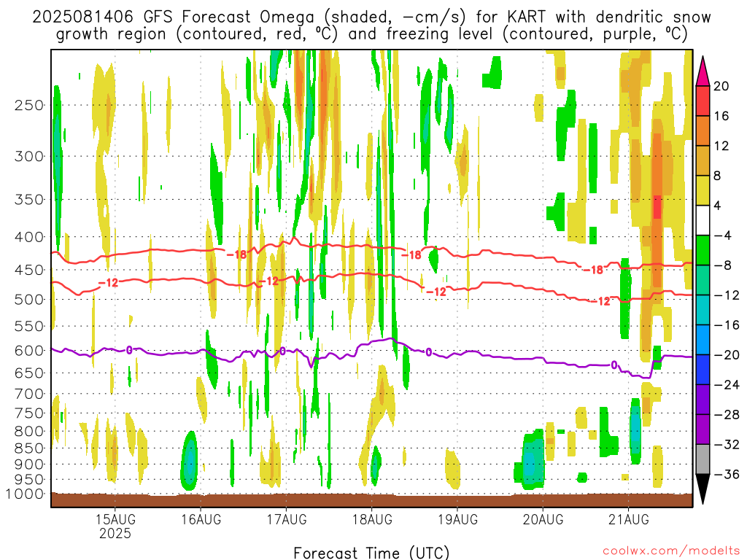Click the purple 0 freezing label near 21AUG
The image size is (747, 560).
[x=614, y=365]
